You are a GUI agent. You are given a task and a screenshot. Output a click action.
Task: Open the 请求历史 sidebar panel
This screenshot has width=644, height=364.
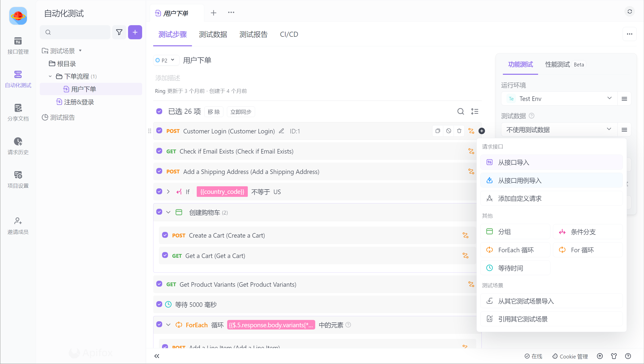pos(18,145)
